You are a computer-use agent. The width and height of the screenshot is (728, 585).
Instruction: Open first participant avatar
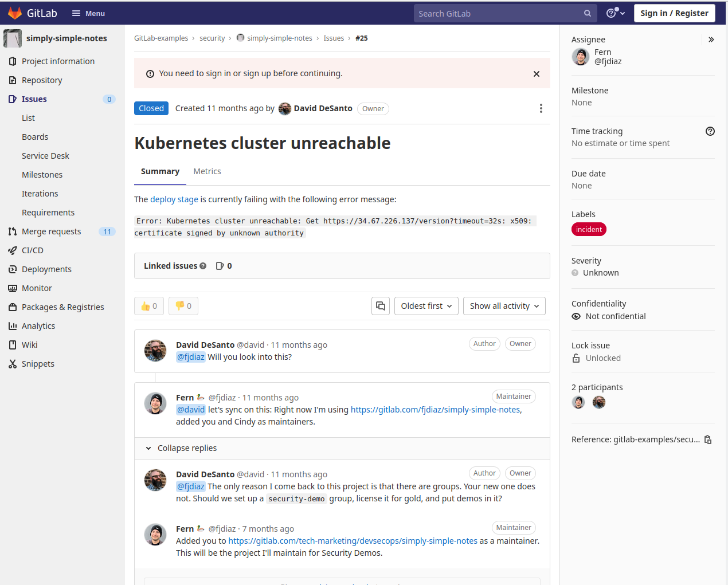point(578,402)
